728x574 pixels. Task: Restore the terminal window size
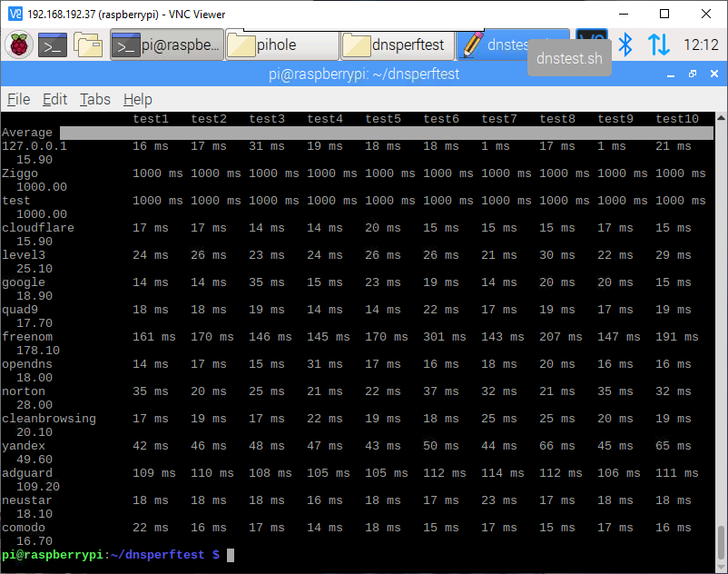(x=693, y=74)
